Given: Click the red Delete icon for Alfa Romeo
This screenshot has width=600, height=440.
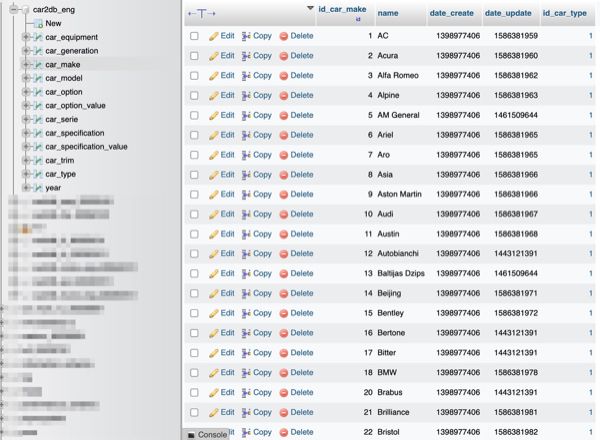Looking at the screenshot, I should 284,76.
